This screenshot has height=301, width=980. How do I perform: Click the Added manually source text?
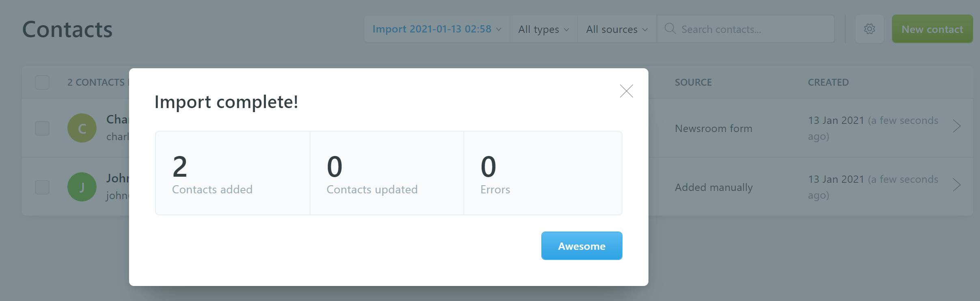[714, 187]
